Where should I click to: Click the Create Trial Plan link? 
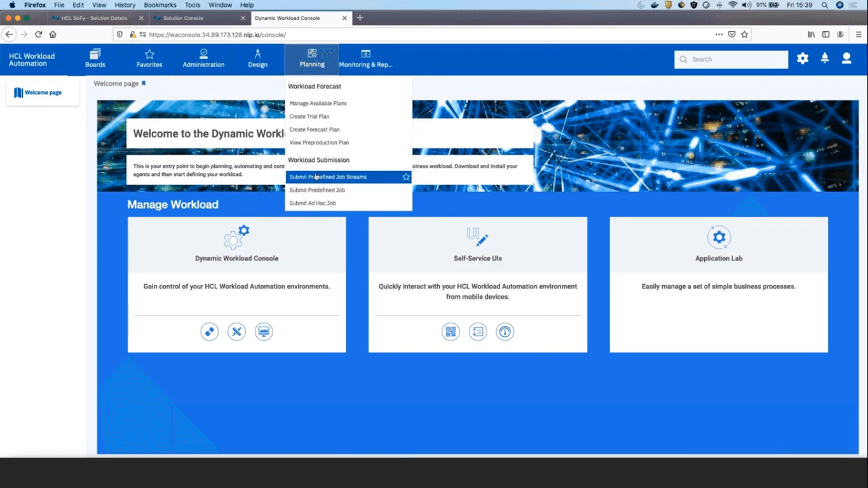click(309, 116)
